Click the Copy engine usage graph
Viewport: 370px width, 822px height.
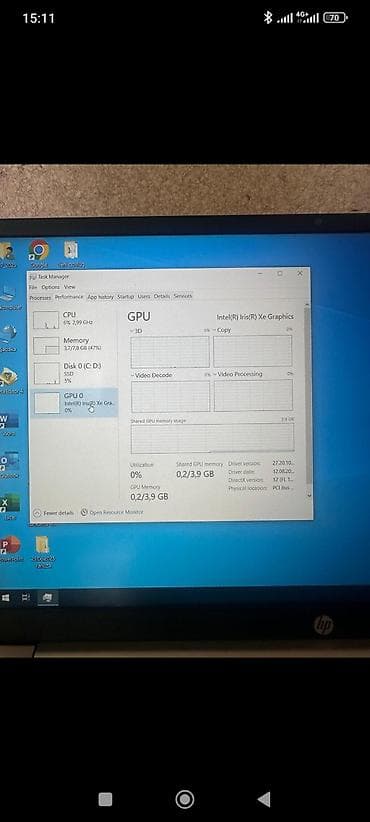tap(253, 351)
